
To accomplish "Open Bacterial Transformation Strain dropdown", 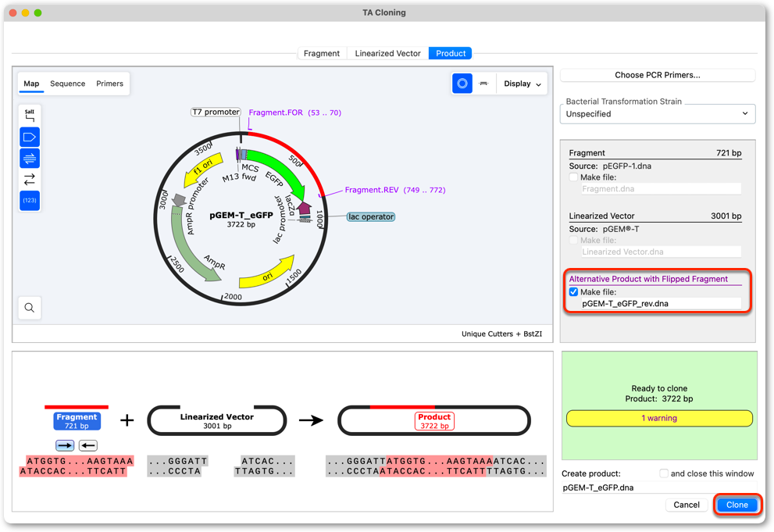I will [x=658, y=114].
